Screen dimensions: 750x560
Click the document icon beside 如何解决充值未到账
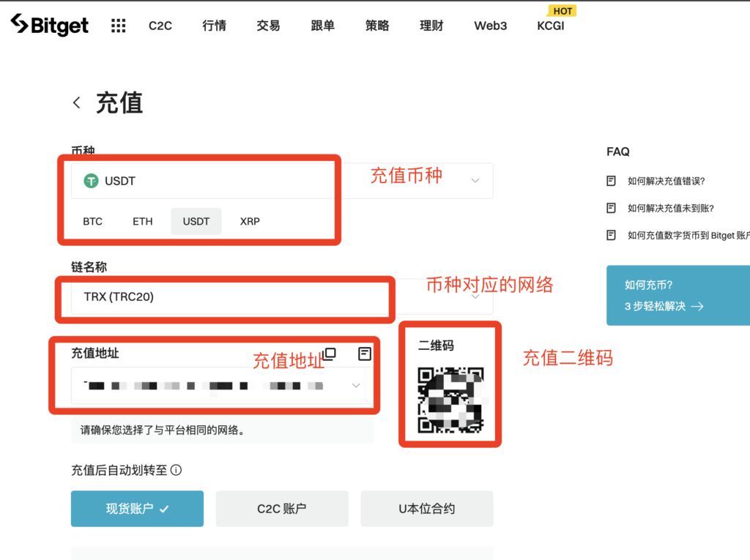point(611,208)
